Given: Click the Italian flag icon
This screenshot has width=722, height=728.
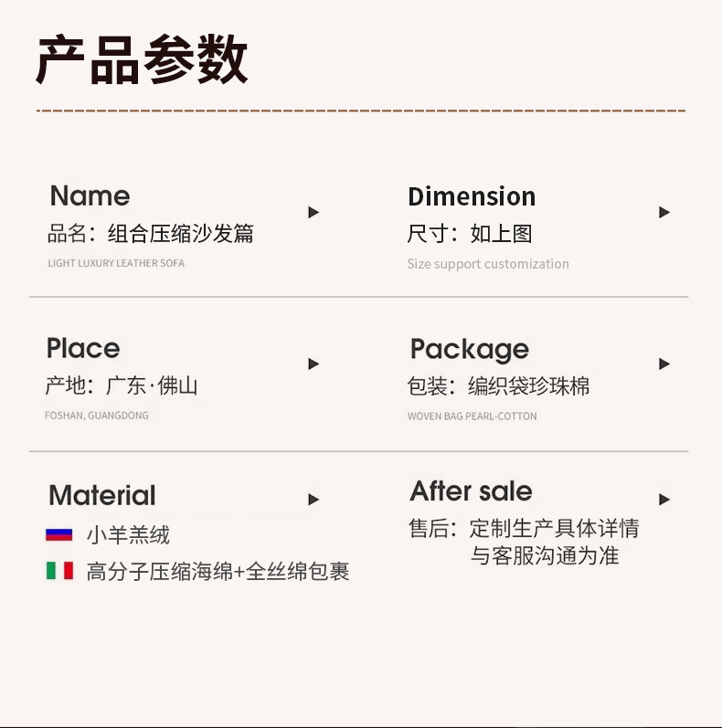Looking at the screenshot, I should coord(59,572).
